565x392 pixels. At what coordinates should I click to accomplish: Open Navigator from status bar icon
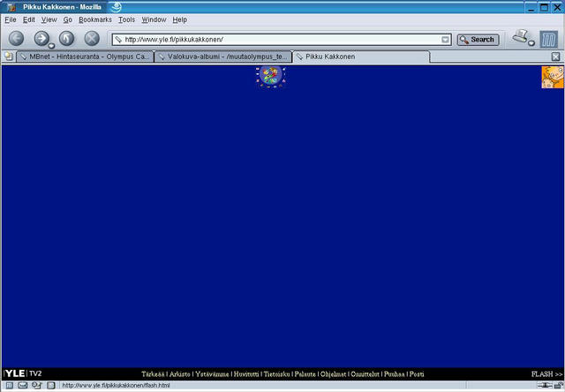(x=9, y=385)
